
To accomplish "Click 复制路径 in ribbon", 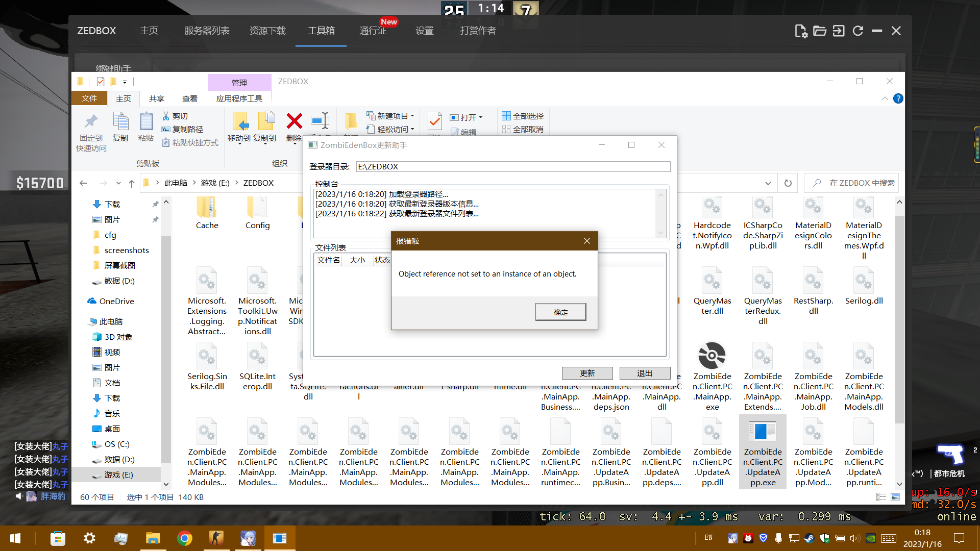I will 183,130.
